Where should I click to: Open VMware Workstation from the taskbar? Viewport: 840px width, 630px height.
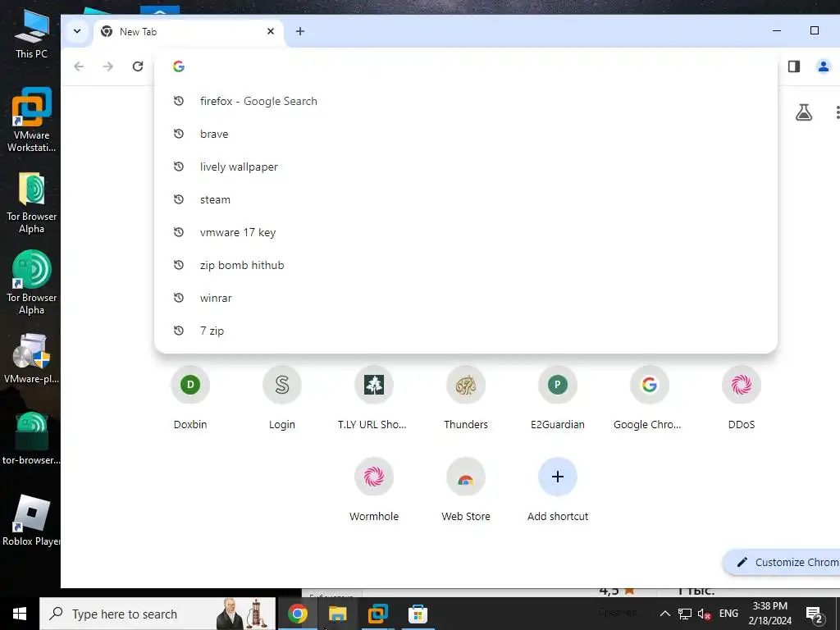[377, 614]
